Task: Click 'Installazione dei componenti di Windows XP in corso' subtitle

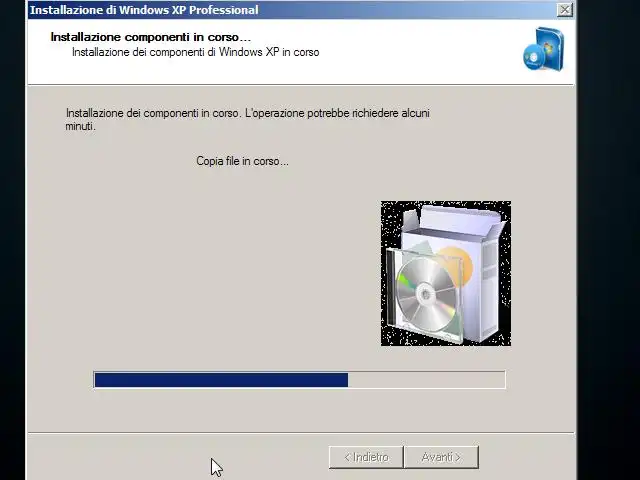Action: [x=196, y=52]
